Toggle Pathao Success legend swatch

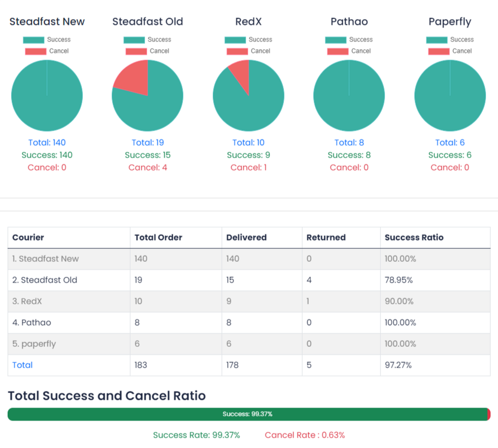(336, 40)
